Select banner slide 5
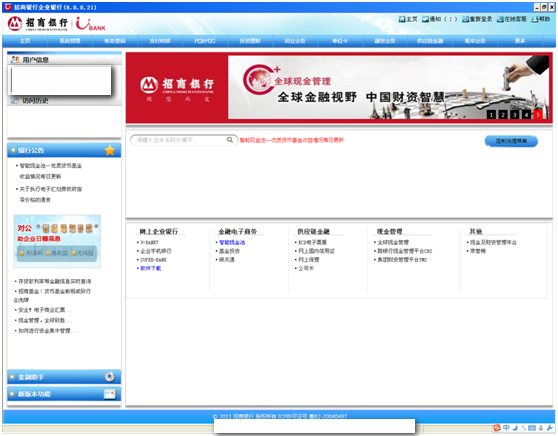Viewport: 558px width, 436px height. coord(538,115)
